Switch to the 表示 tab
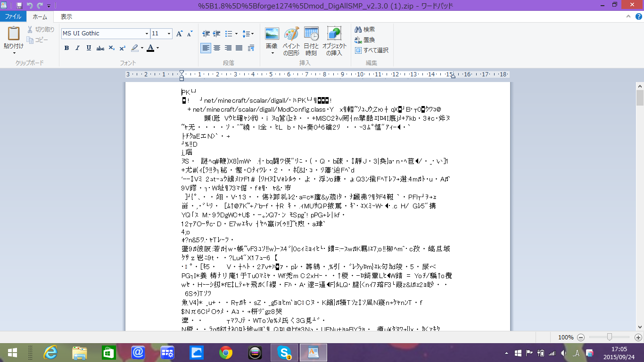Viewport: 644px width, 362px height. pyautogui.click(x=66, y=16)
